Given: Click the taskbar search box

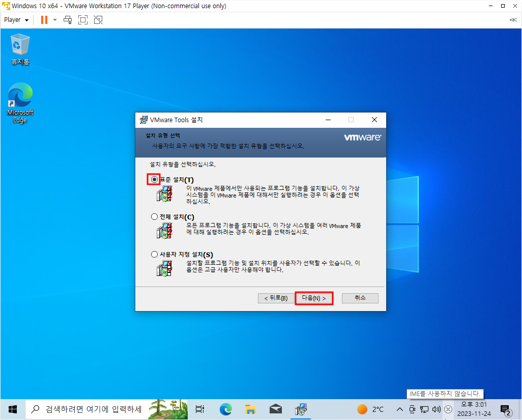Looking at the screenshot, I should coord(106,409).
